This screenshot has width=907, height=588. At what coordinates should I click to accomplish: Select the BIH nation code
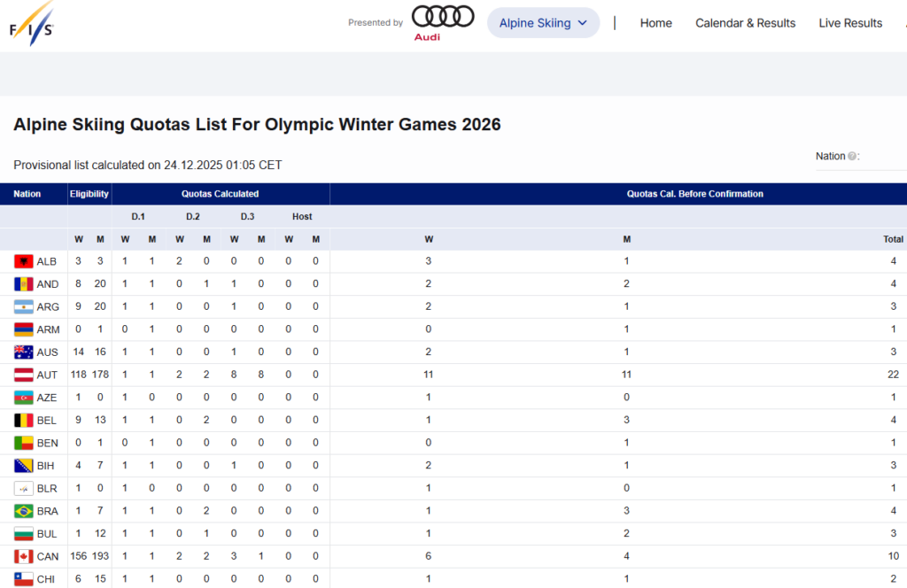click(x=46, y=466)
